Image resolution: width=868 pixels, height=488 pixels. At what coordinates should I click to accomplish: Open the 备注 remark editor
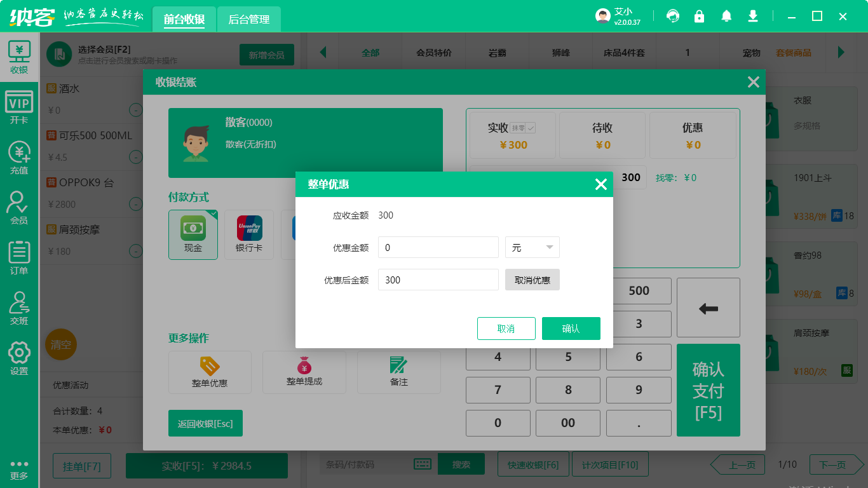point(398,372)
